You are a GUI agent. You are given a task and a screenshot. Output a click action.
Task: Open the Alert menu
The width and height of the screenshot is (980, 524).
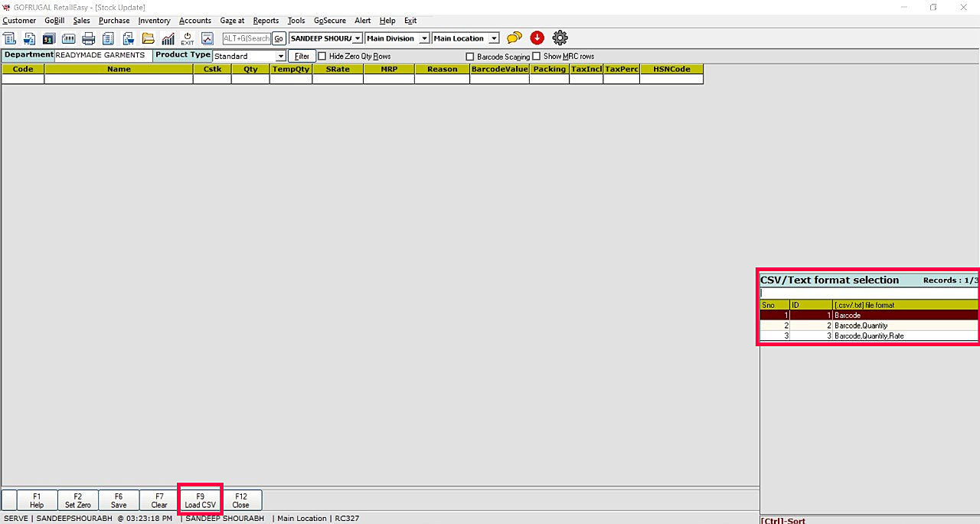(362, 21)
